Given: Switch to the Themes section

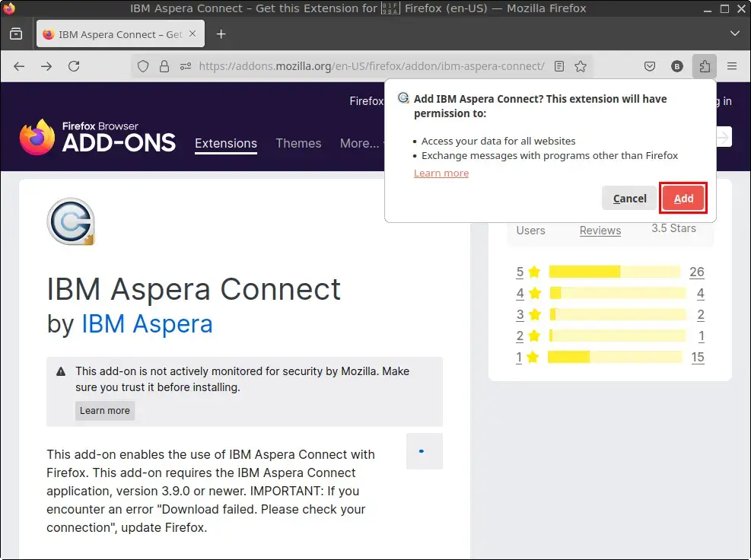Looking at the screenshot, I should tap(298, 143).
